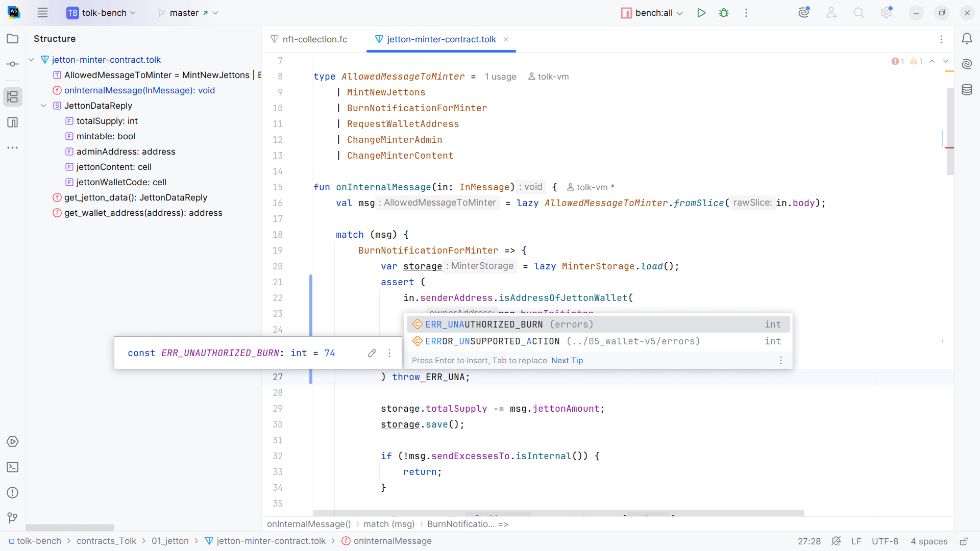The image size is (980, 551).
Task: Open completion popup options menu
Action: [780, 361]
